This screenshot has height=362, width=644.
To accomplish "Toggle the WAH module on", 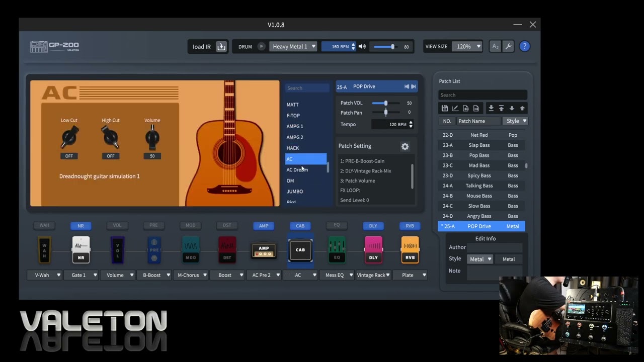I will tap(44, 225).
